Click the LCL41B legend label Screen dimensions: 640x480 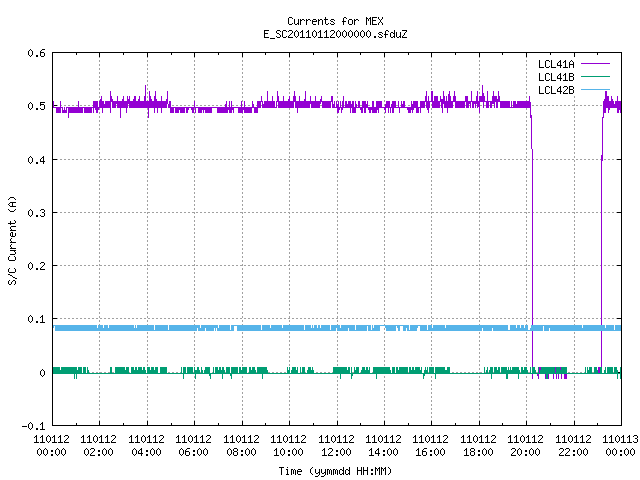(x=556, y=77)
